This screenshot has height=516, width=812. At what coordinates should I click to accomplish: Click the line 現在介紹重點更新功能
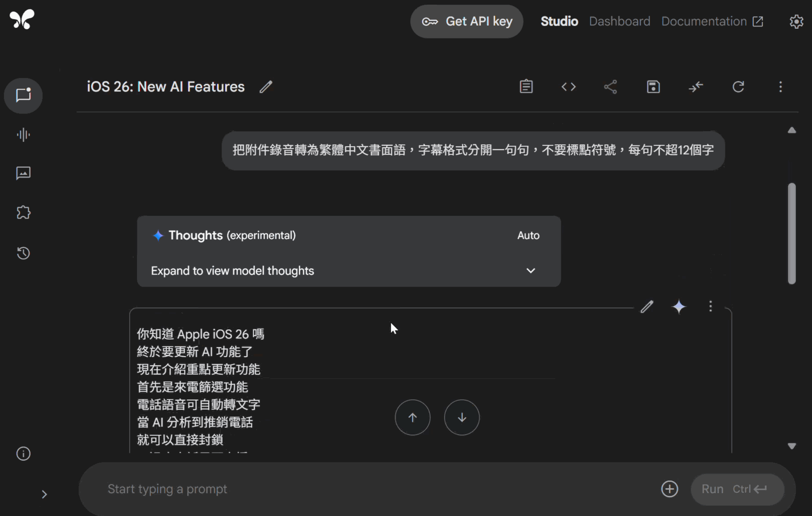coord(198,370)
